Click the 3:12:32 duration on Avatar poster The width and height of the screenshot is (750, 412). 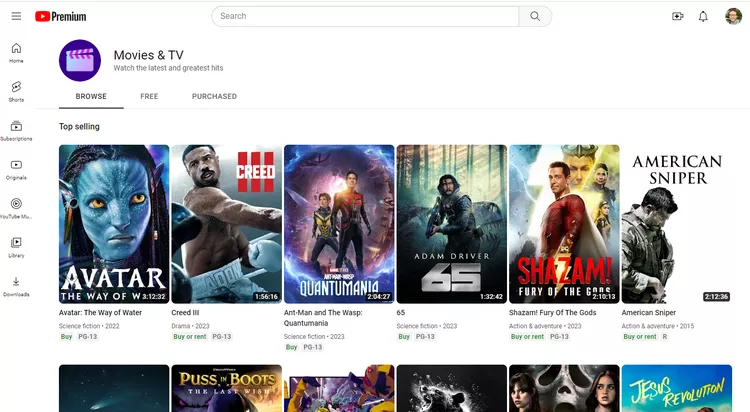coord(154,297)
